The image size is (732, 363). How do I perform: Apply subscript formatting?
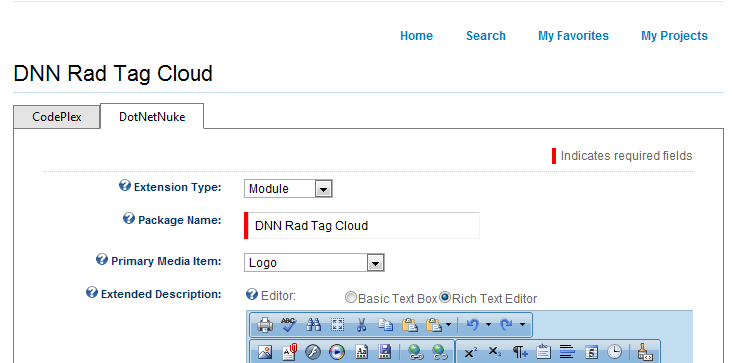(494, 352)
